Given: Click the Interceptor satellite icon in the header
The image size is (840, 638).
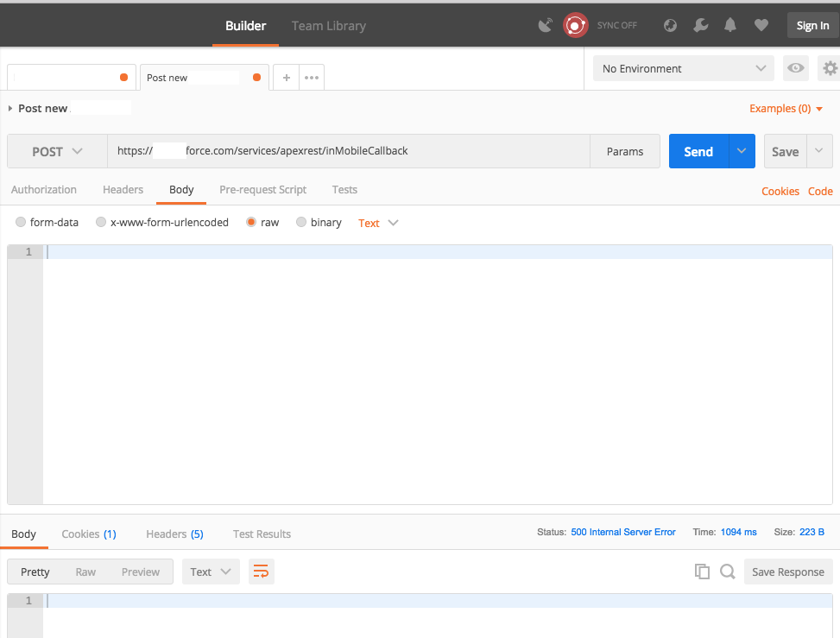Looking at the screenshot, I should (546, 25).
